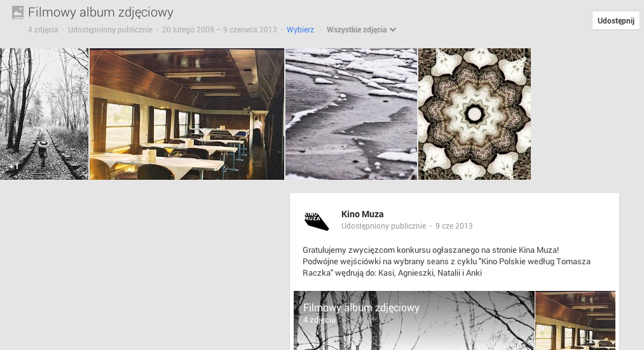Open the Kino Muza profile logo
The height and width of the screenshot is (350, 644).
tap(316, 221)
